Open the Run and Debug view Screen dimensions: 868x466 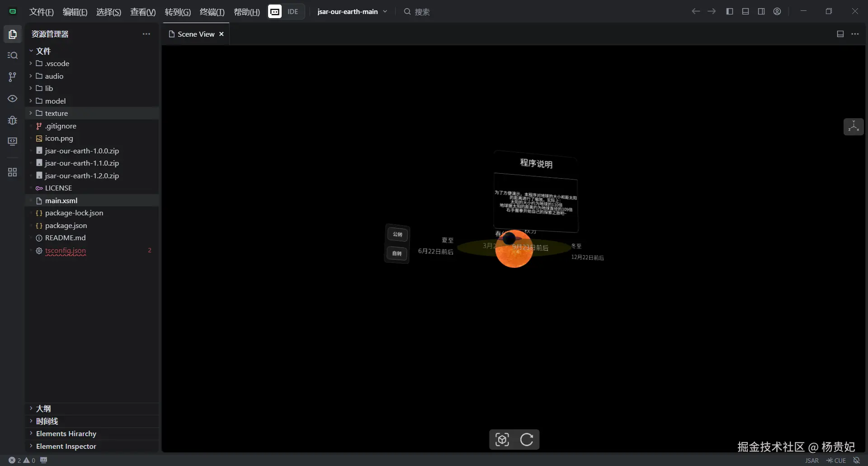point(13,120)
